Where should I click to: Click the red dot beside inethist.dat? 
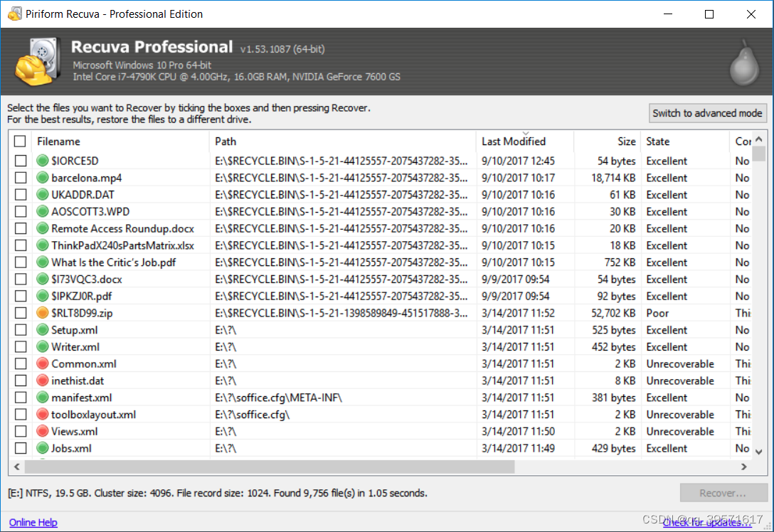pos(43,381)
